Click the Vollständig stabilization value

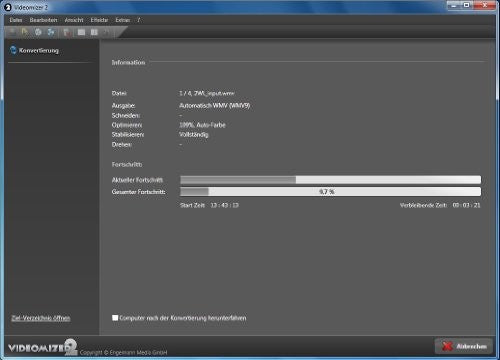(x=194, y=135)
